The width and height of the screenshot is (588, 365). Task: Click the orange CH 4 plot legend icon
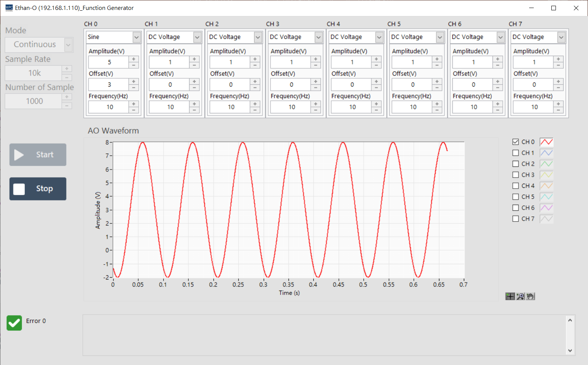(x=546, y=186)
